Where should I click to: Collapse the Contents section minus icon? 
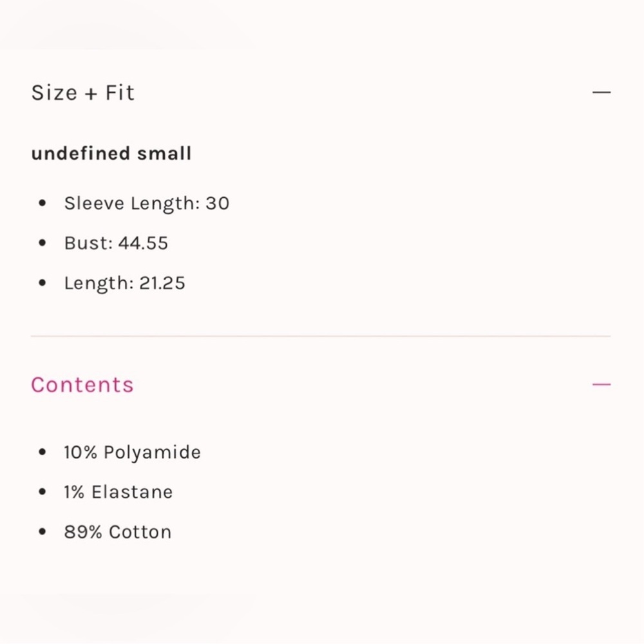tap(601, 385)
